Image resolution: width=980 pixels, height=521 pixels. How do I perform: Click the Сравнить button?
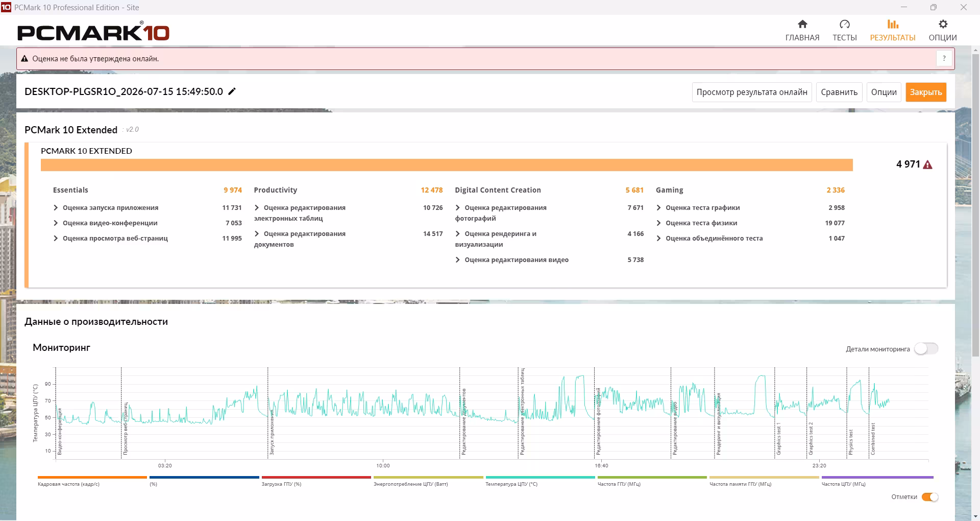click(x=839, y=92)
